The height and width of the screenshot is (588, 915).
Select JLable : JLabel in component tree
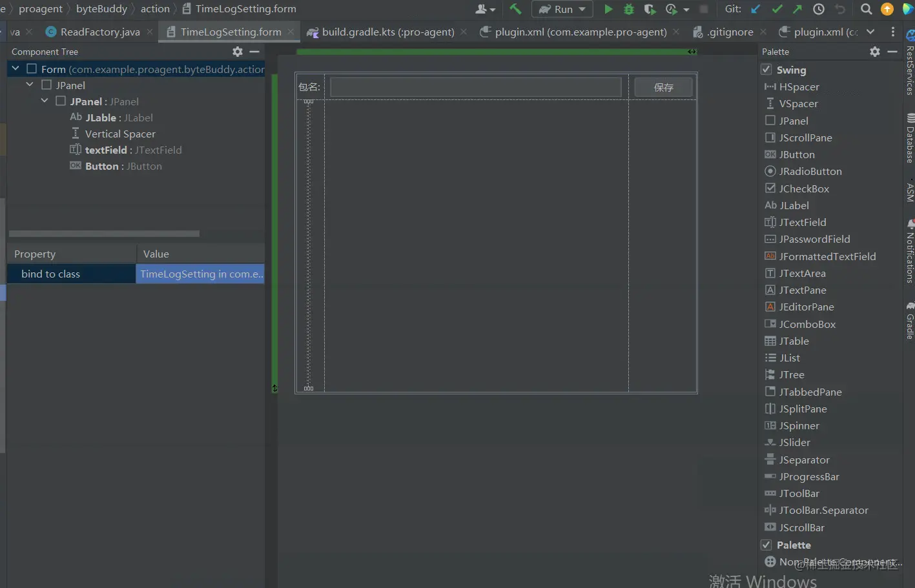coord(111,117)
